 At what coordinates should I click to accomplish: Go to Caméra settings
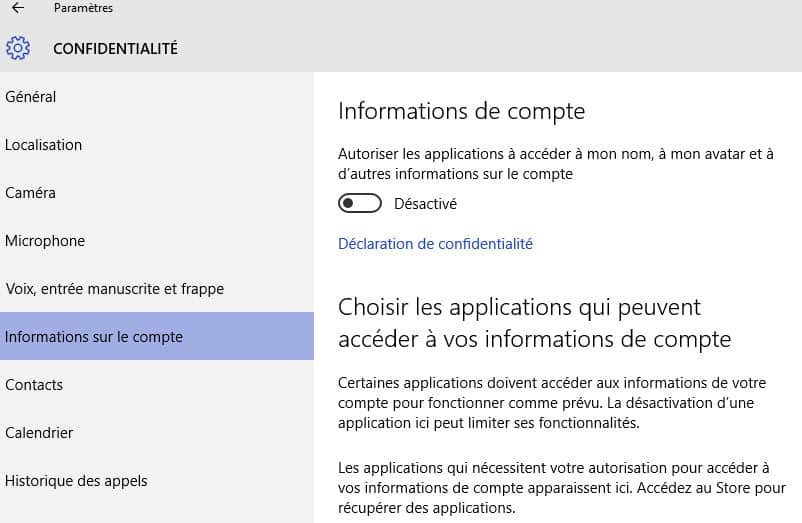157,193
